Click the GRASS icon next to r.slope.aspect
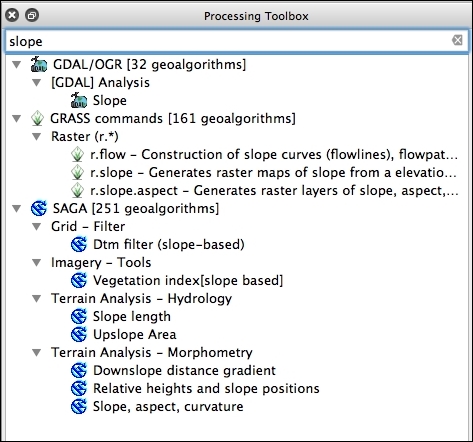The image size is (473, 442). click(77, 190)
